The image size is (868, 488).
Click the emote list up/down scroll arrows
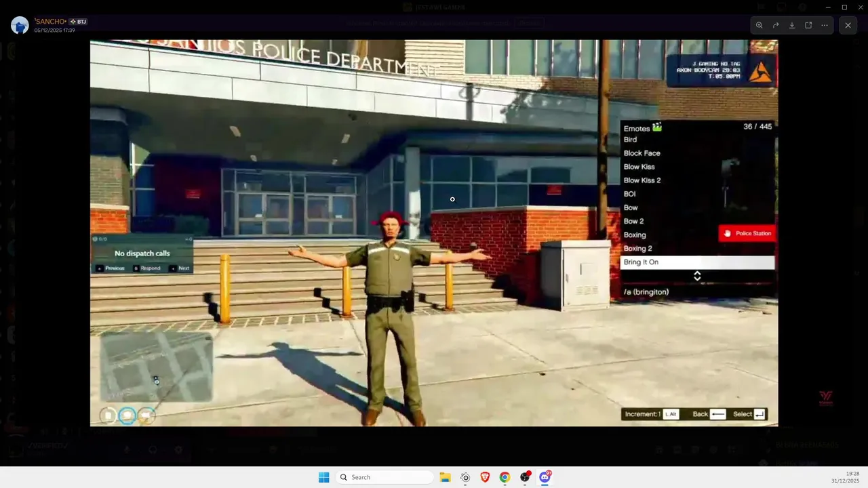click(697, 276)
